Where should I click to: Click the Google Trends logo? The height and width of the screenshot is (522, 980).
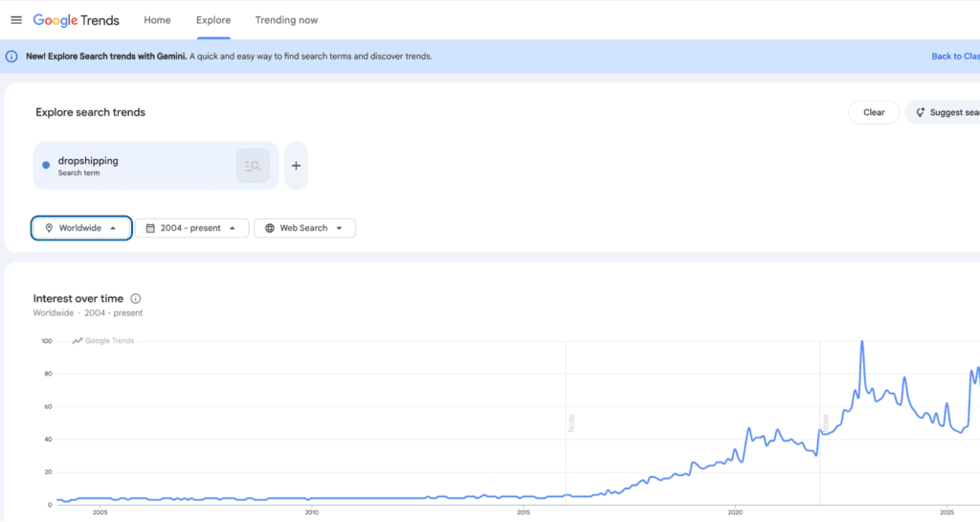[77, 20]
